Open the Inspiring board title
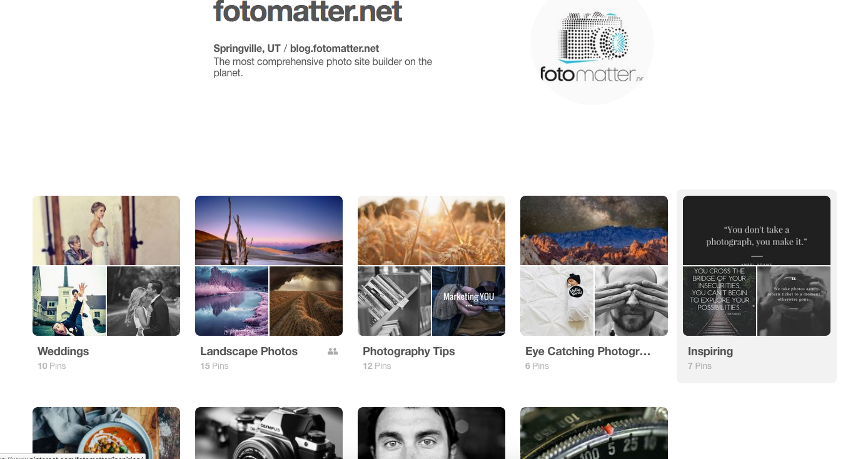This screenshot has width=868, height=459. [710, 351]
